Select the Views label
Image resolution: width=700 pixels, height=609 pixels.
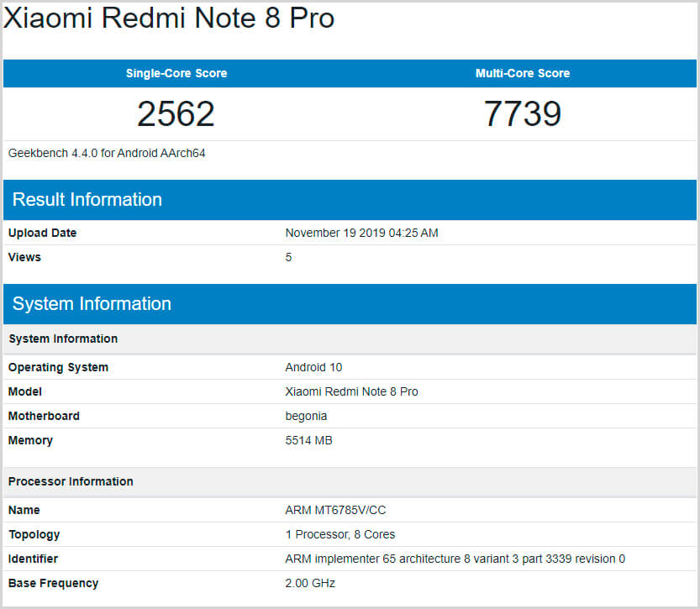pos(24,257)
